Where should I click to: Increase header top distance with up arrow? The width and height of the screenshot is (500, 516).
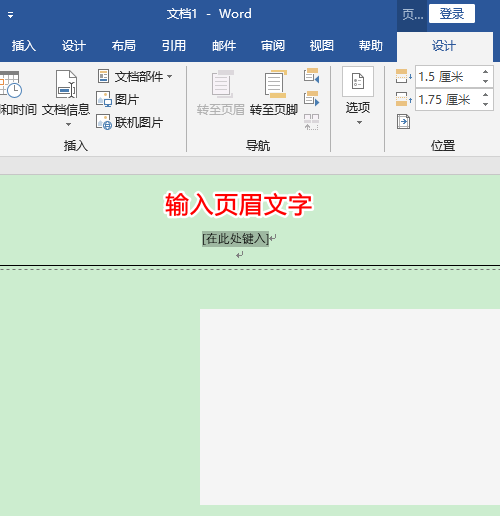[x=485, y=72]
